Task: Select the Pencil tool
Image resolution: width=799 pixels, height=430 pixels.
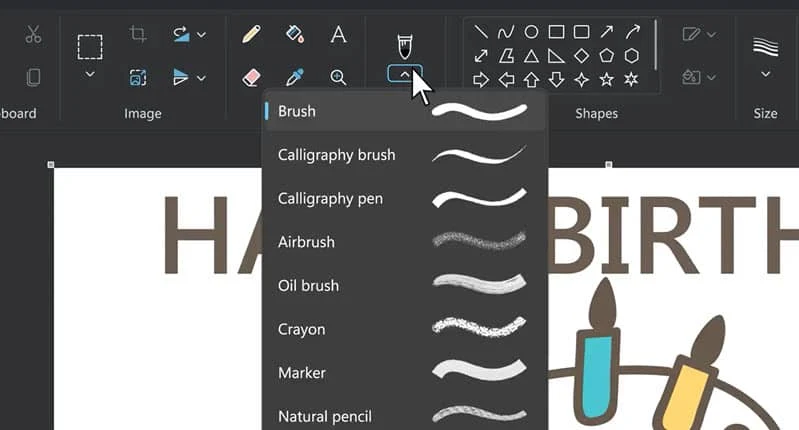Action: tap(251, 34)
